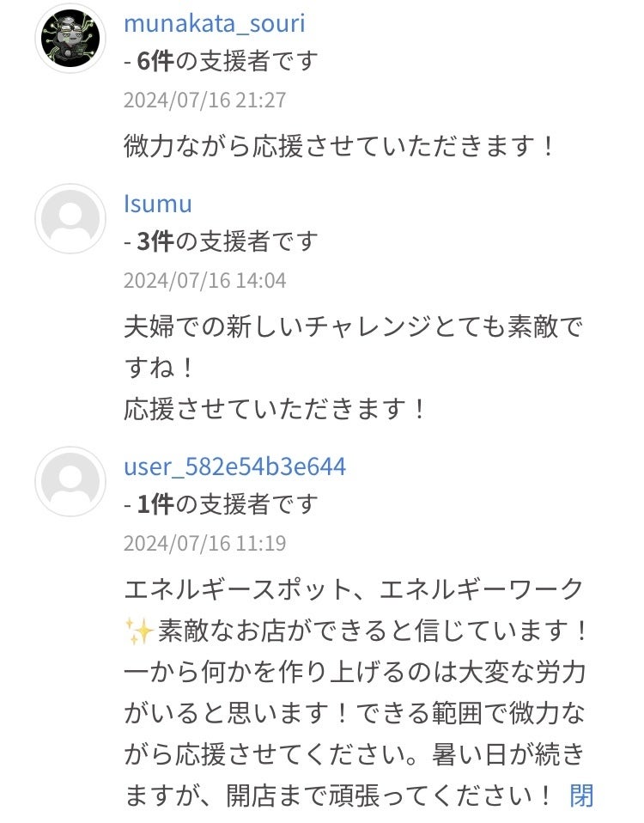Viewport: 644px width, 823px height.
Task: Open the Isumu username link
Action: point(157,204)
